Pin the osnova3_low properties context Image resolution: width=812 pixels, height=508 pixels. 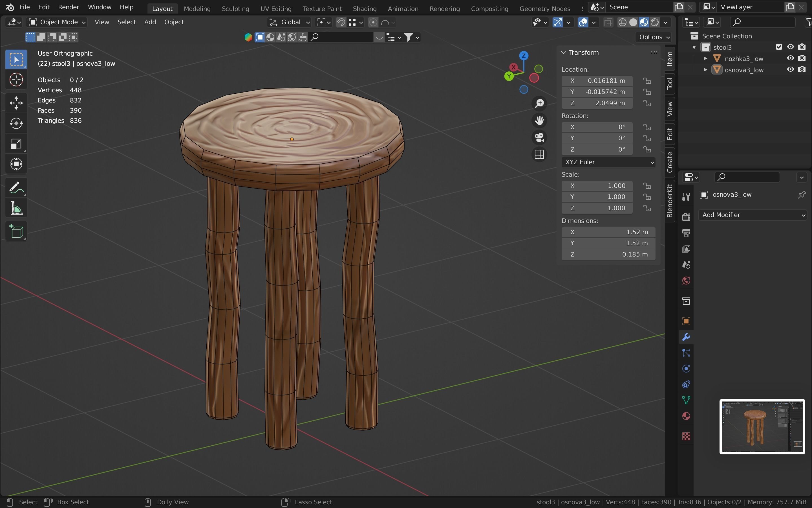802,194
